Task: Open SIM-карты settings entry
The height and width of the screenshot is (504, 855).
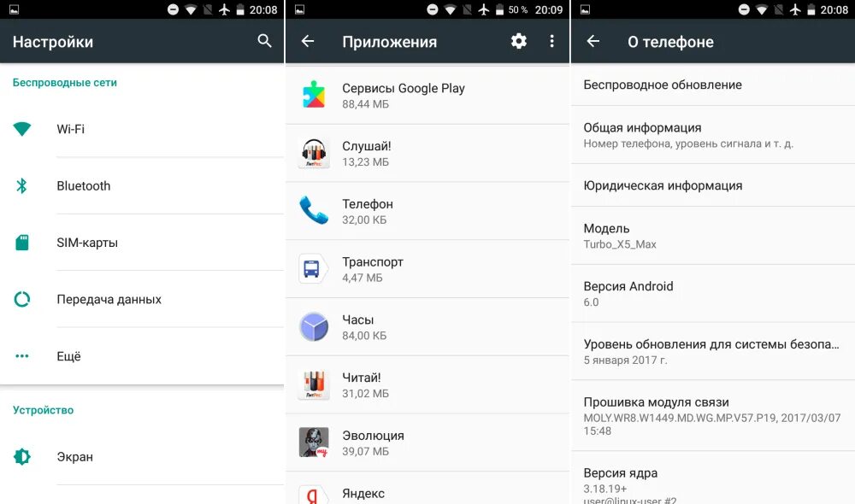Action: [142, 243]
